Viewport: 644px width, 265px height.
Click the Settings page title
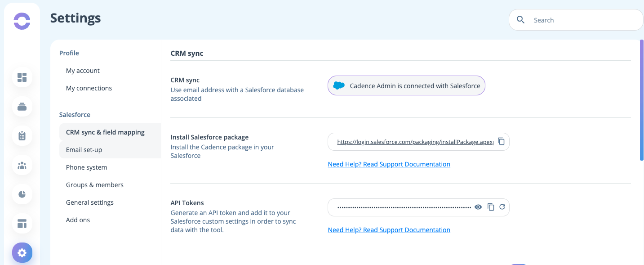click(76, 18)
